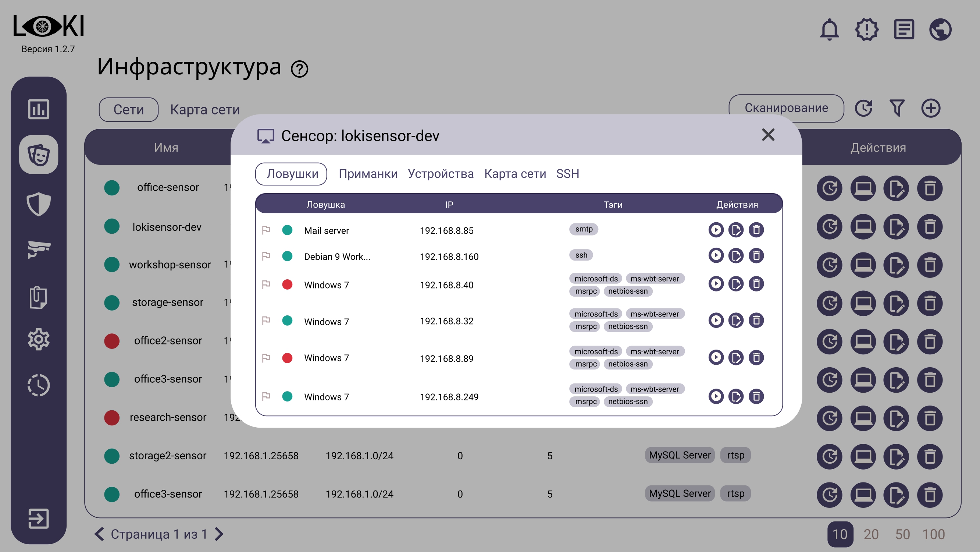Toggle the flag on Debian 9 row
Image resolution: width=980 pixels, height=552 pixels.
coord(266,256)
